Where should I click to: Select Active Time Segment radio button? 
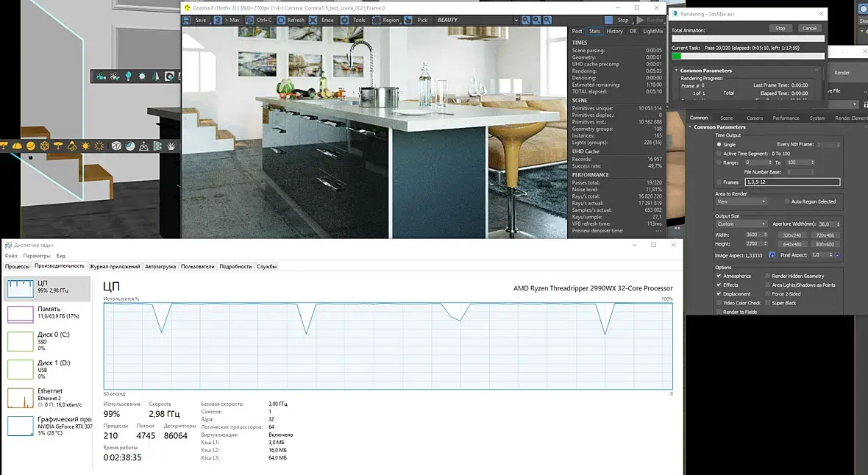pos(719,154)
